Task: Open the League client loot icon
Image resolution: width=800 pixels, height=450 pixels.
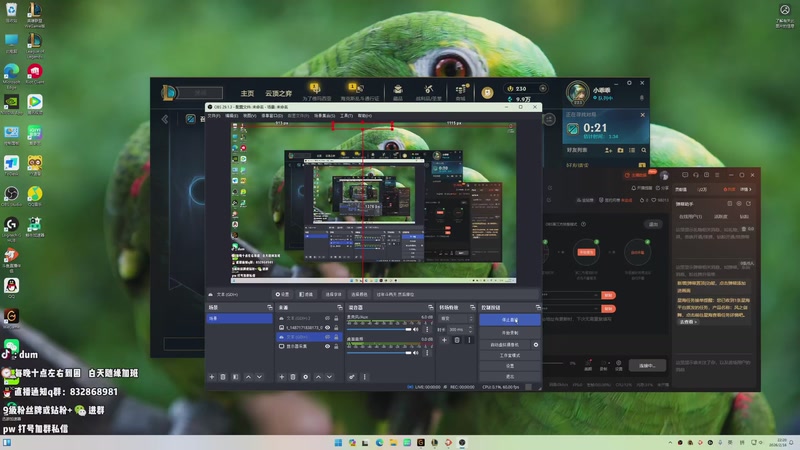Action: pos(428,91)
